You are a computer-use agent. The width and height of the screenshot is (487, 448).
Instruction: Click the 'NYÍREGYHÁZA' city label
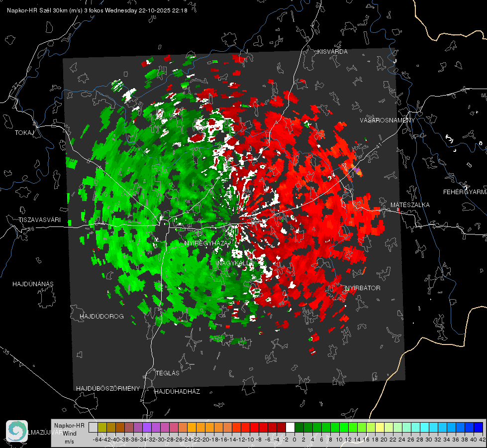point(207,243)
